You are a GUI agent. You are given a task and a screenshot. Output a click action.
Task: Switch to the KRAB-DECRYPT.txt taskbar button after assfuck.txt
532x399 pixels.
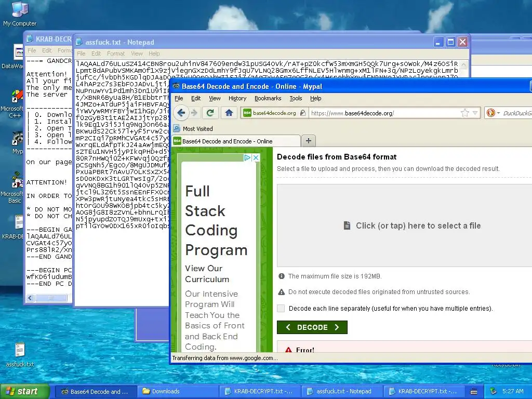coord(423,391)
